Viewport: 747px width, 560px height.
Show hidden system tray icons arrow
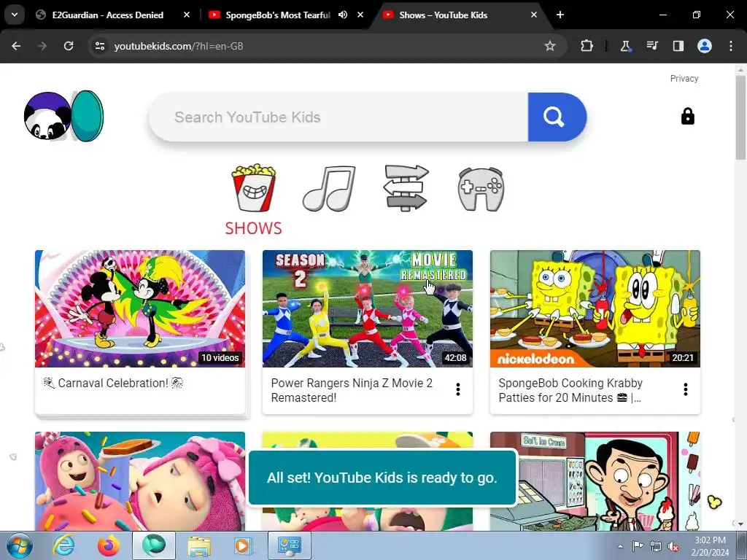[x=620, y=546]
